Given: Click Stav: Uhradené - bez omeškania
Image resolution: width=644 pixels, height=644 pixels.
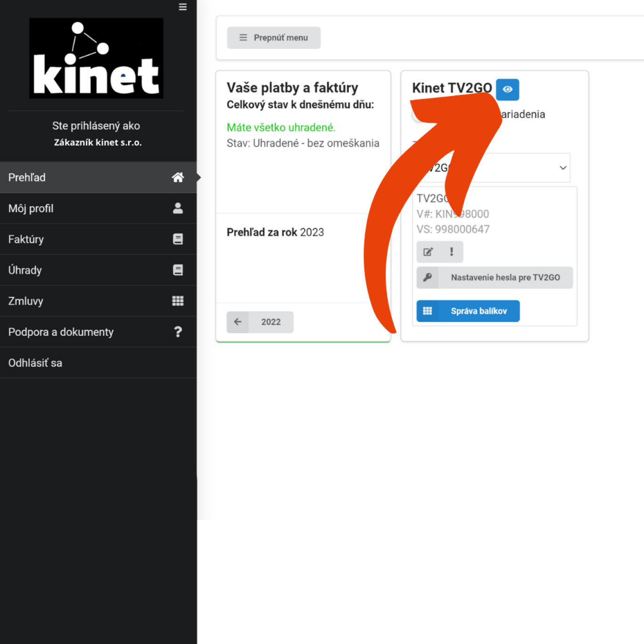Looking at the screenshot, I should pyautogui.click(x=303, y=143).
